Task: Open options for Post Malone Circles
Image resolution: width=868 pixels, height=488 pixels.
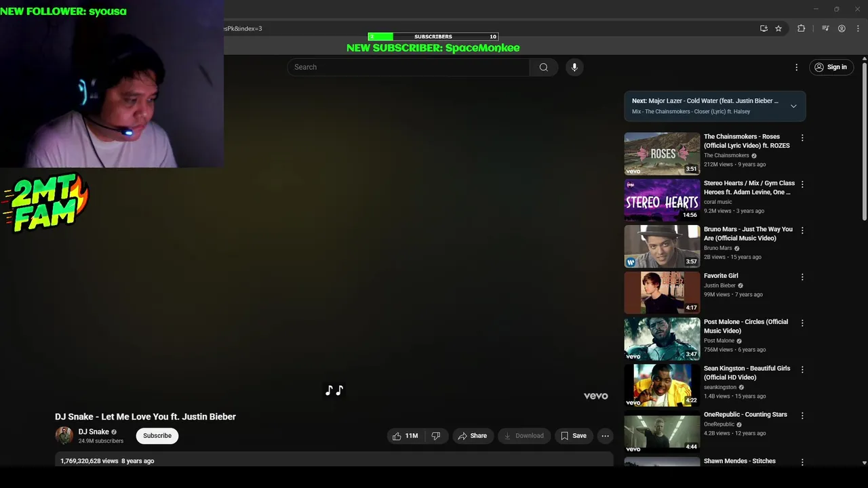Action: [802, 323]
